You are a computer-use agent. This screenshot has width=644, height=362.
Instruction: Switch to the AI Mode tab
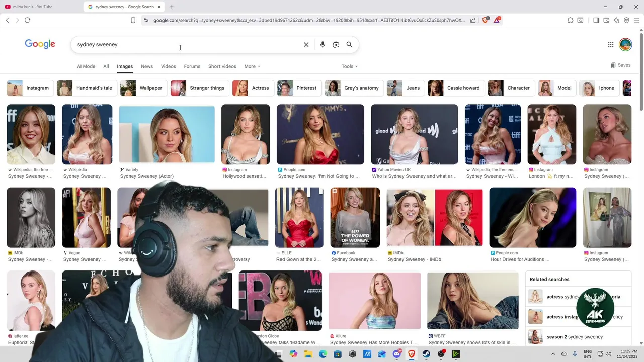(x=86, y=66)
